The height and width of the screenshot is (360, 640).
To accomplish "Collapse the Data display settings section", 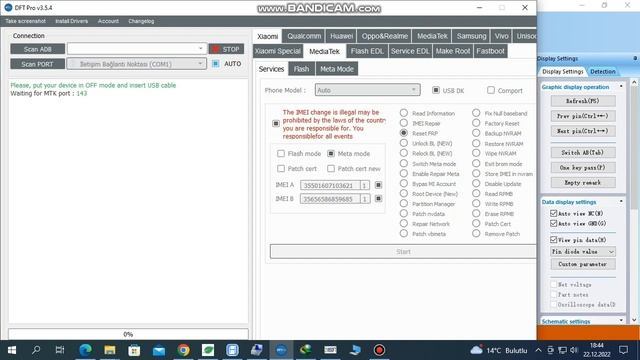I will pyautogui.click(x=621, y=202).
